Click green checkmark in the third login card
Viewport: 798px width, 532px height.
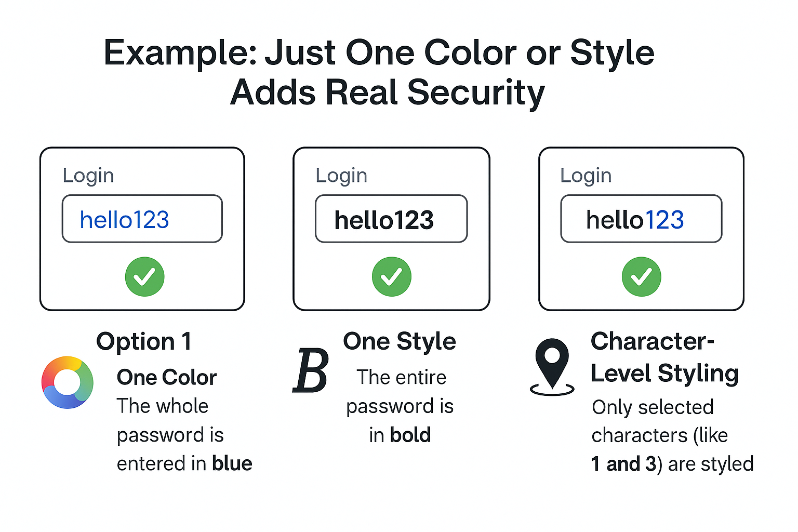(641, 276)
